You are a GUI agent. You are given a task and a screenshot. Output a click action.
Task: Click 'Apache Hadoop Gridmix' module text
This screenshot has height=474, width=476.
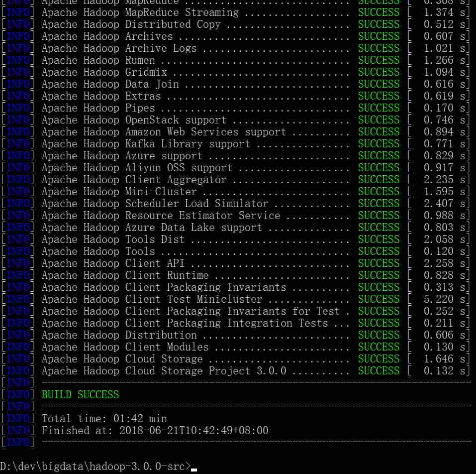[x=104, y=72]
